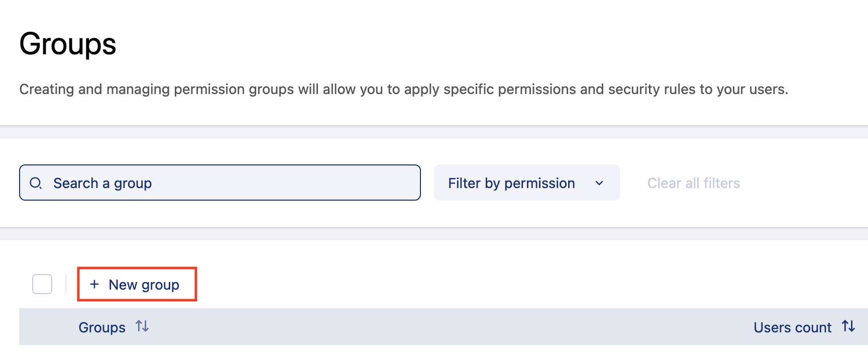Screen dimensions: 868x355
Task: Click the Groups column header label
Action: [x=102, y=327]
